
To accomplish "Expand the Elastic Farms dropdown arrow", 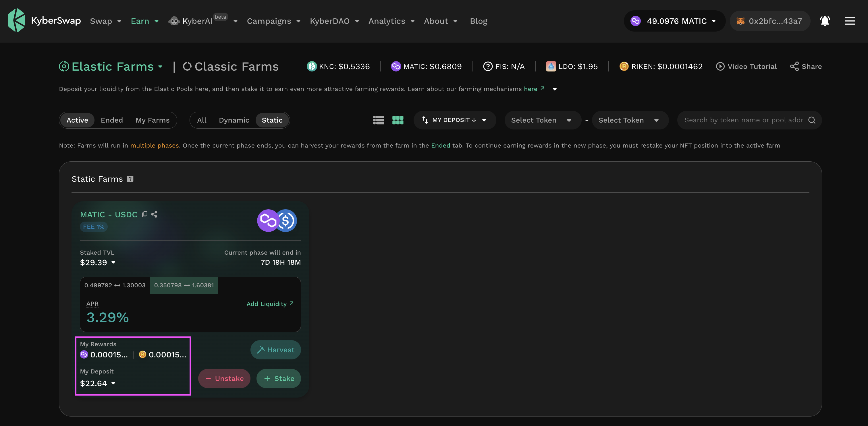I will point(160,67).
